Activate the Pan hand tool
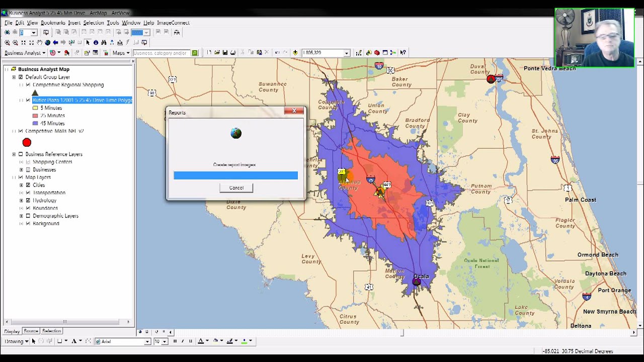644x362 pixels. [39, 43]
